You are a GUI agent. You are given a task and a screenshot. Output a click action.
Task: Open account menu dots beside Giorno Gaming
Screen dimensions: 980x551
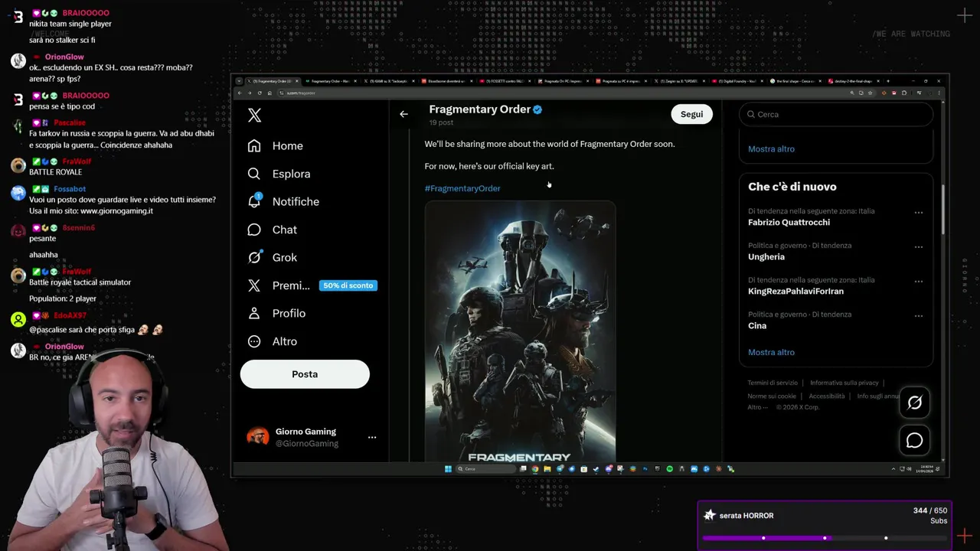372,438
